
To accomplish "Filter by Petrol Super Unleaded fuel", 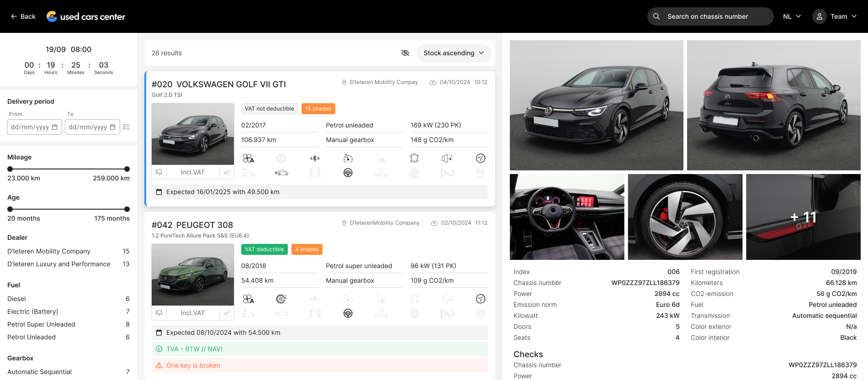I will coord(69,324).
